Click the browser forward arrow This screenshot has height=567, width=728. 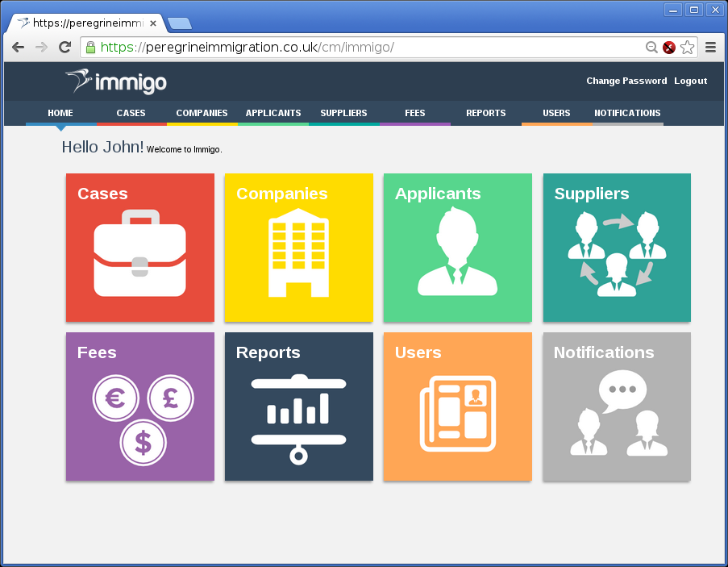click(x=41, y=47)
